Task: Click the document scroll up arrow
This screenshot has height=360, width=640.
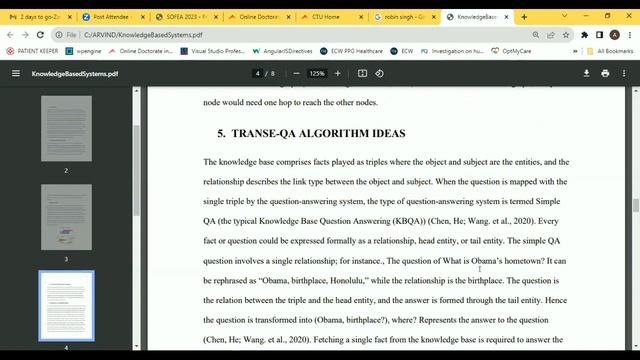Action: (x=636, y=91)
